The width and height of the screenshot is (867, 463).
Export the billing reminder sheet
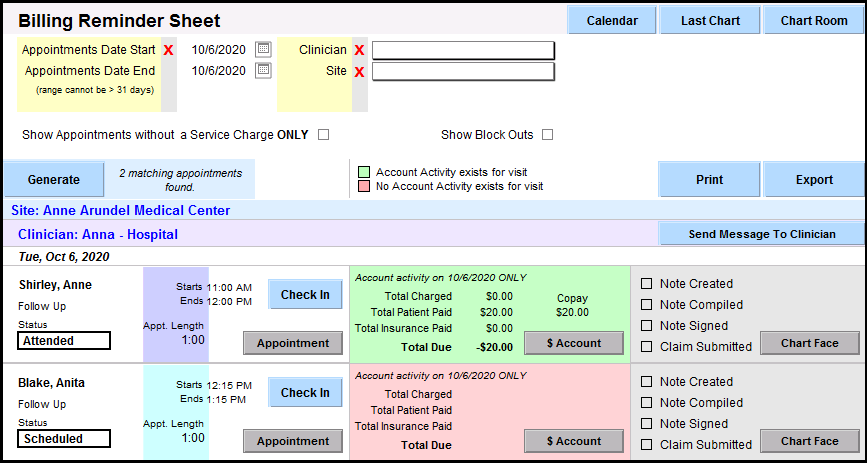coord(813,180)
